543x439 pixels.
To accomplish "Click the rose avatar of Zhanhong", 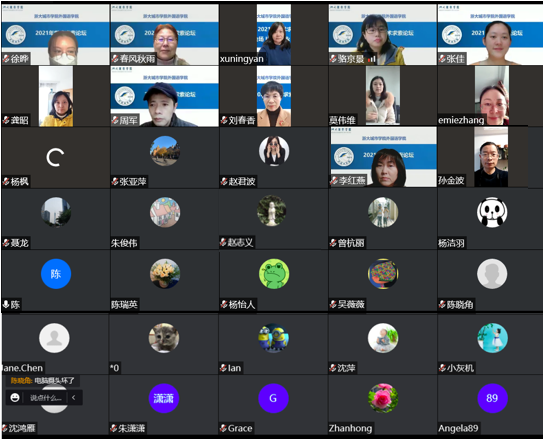I will coord(383,398).
